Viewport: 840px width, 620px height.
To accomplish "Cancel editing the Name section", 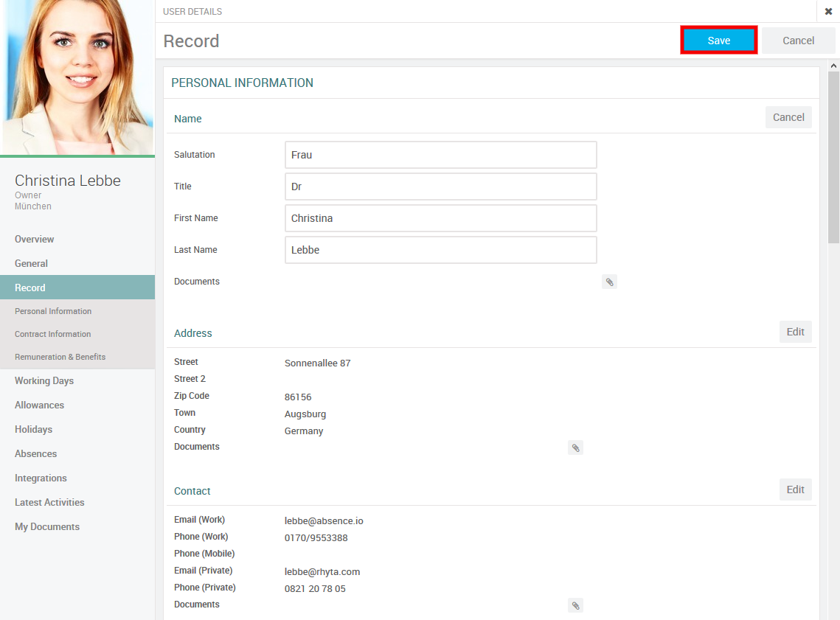I will [x=788, y=117].
